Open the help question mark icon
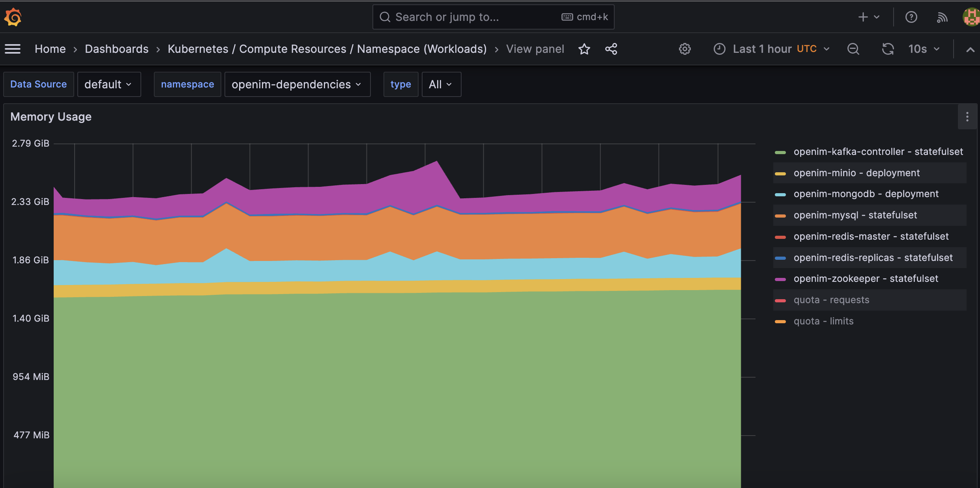Viewport: 980px width, 488px height. (x=911, y=17)
